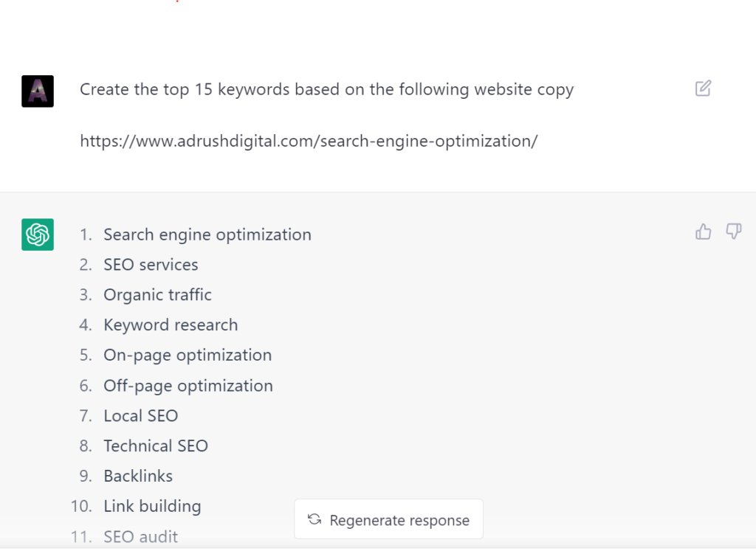Click the Link building keyword item
Viewport: 756px width, 551px height.
(x=152, y=507)
